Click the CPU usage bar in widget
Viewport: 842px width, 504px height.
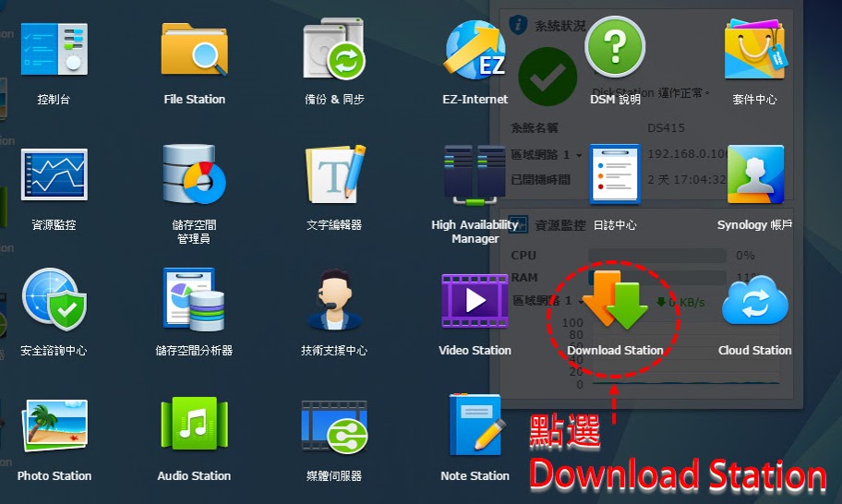pos(656,255)
